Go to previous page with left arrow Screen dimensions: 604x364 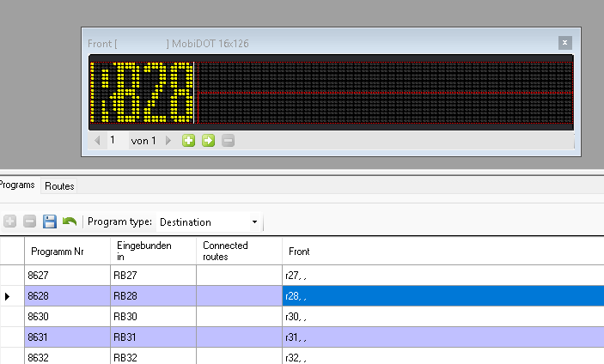coord(97,141)
